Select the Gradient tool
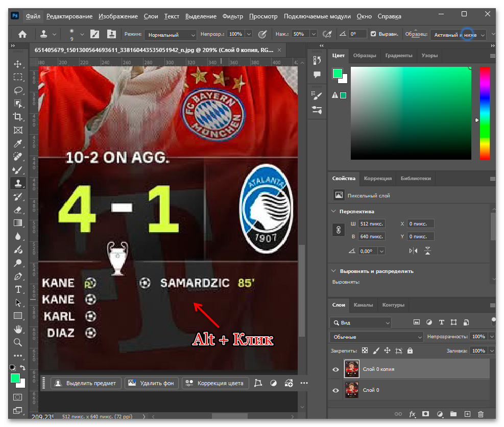The image size is (504, 427). pyautogui.click(x=18, y=223)
